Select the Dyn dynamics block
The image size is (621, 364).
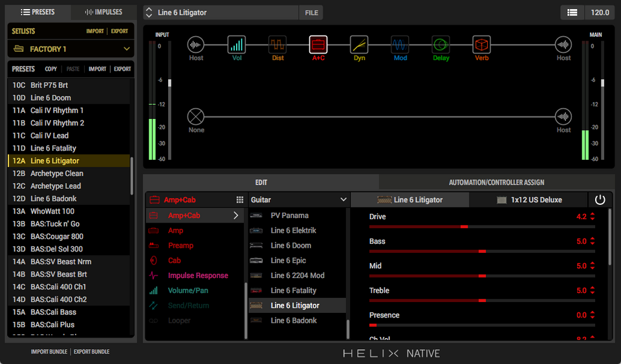tap(359, 45)
